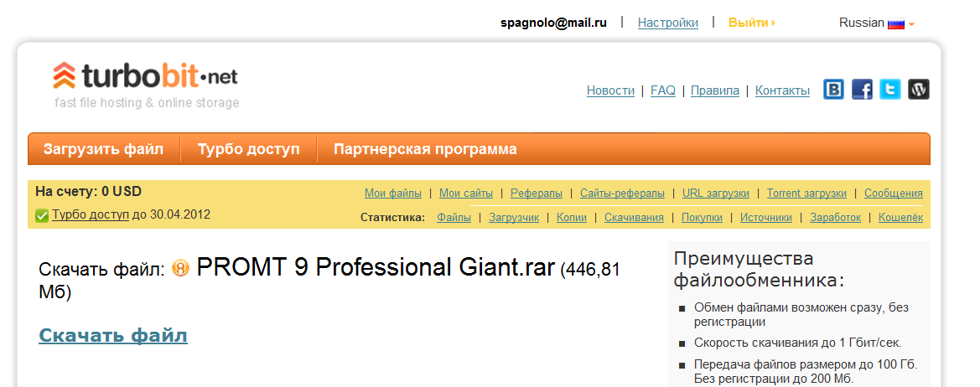Open the Партнерская программа tab
Viewport: 980px width, 387px height.
(x=425, y=149)
